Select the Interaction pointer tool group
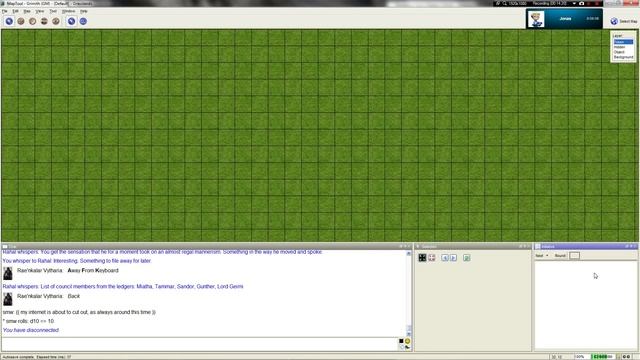Image resolution: width=640 pixels, height=360 pixels. (x=9, y=21)
